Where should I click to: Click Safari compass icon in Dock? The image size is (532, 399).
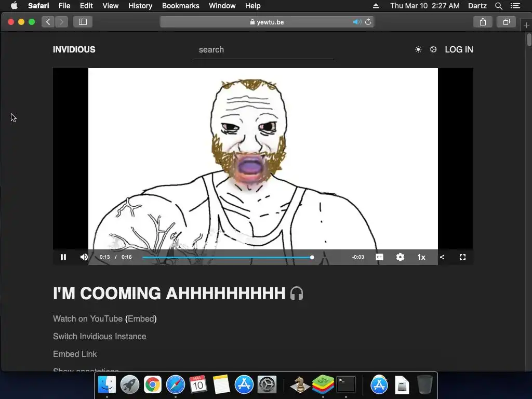176,385
